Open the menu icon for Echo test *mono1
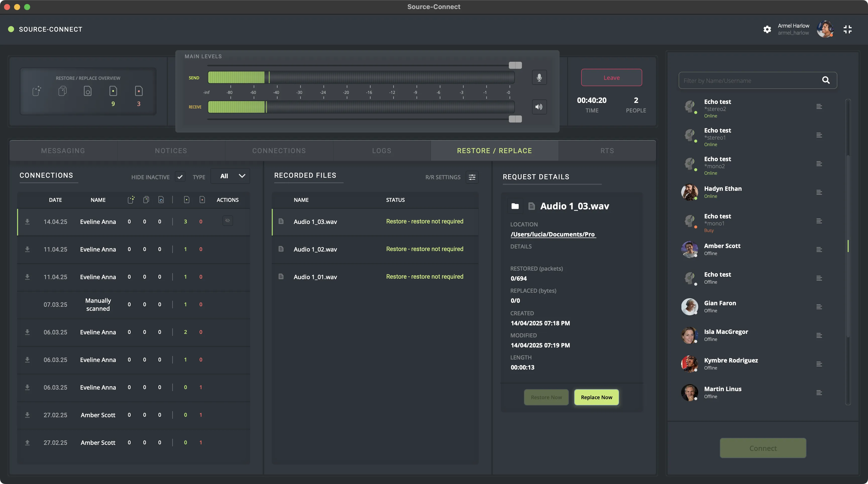The width and height of the screenshot is (868, 484). pos(819,221)
